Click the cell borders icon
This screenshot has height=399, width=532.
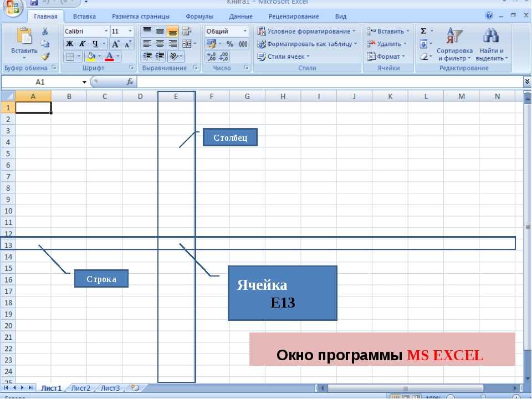click(x=70, y=57)
